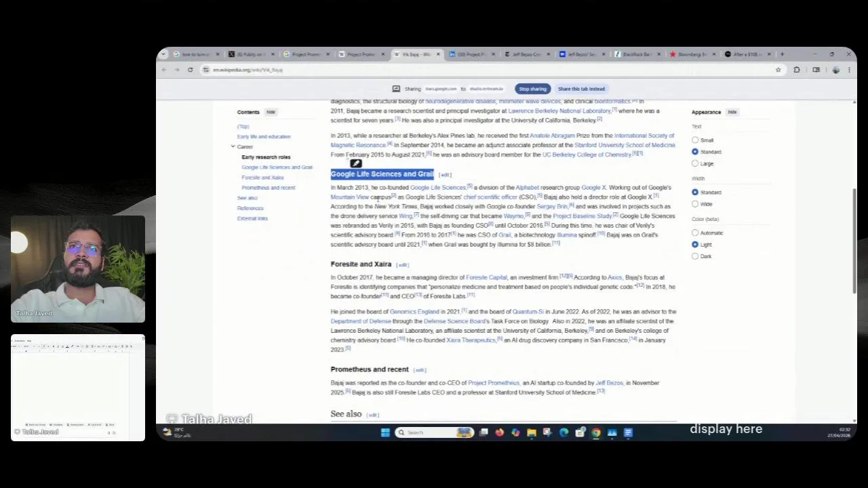868x488 pixels.
Task: Open Task View in the taskbar
Action: pos(484,432)
